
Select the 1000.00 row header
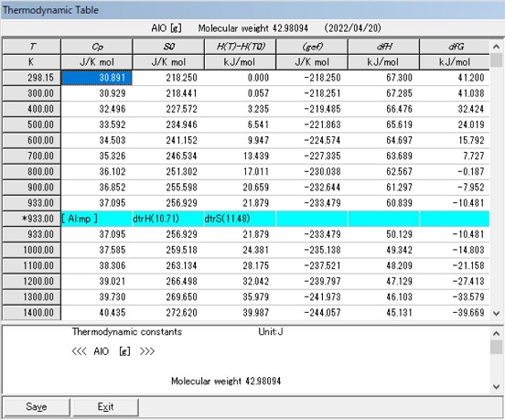pos(31,250)
